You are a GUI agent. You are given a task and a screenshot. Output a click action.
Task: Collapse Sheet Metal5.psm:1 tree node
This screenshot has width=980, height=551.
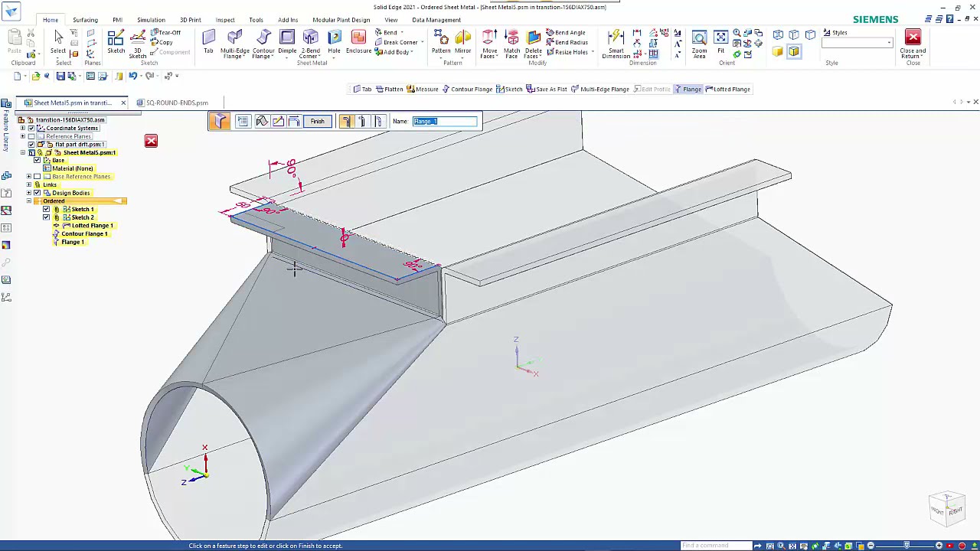coord(23,152)
